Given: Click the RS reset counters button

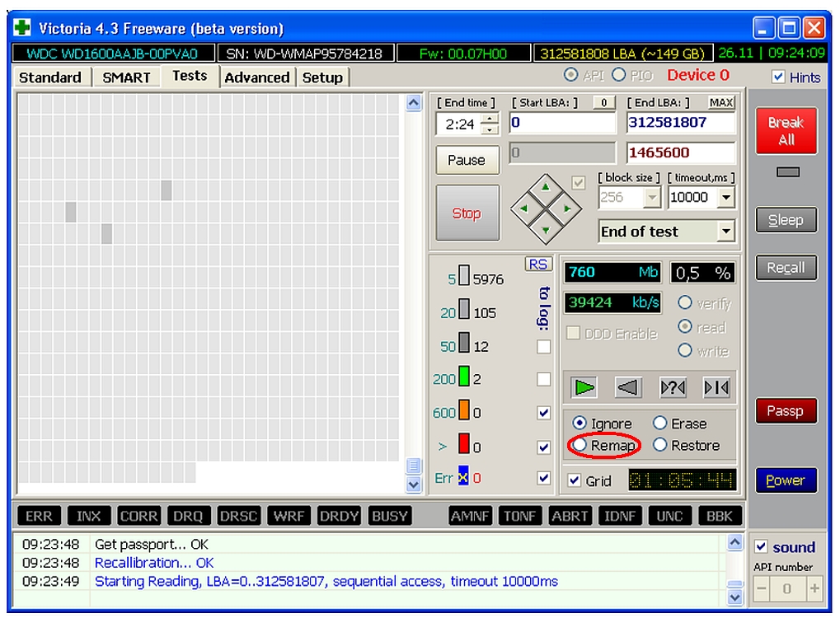Looking at the screenshot, I should pyautogui.click(x=537, y=265).
